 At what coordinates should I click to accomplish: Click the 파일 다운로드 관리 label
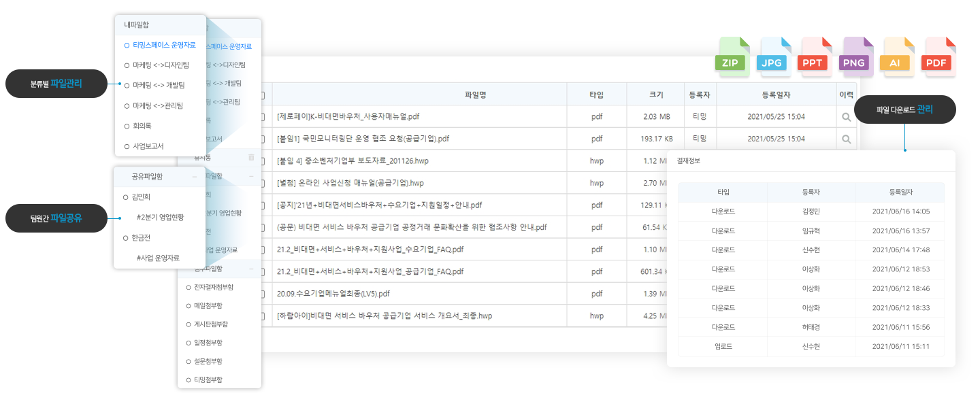pos(906,109)
